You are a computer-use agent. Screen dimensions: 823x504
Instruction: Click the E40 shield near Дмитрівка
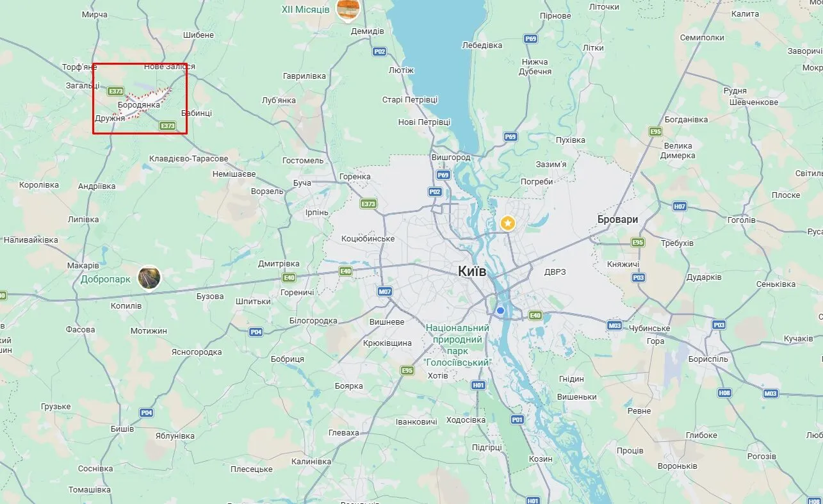[289, 277]
